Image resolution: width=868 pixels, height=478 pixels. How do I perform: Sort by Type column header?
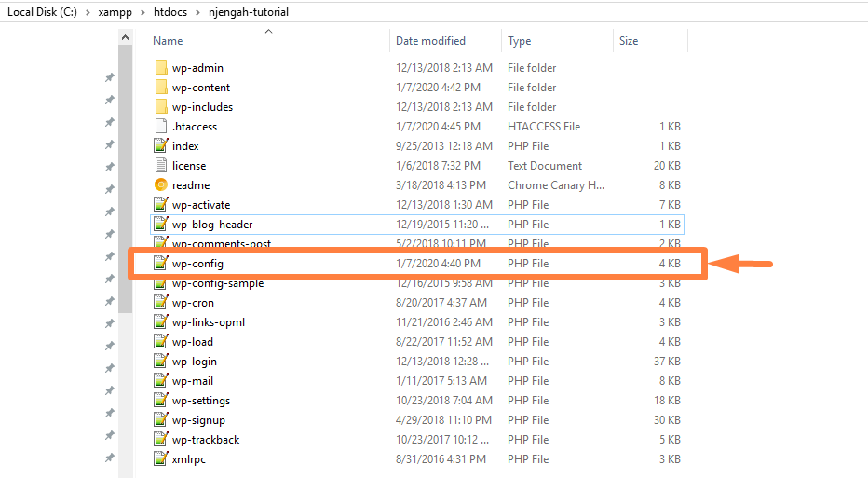520,41
